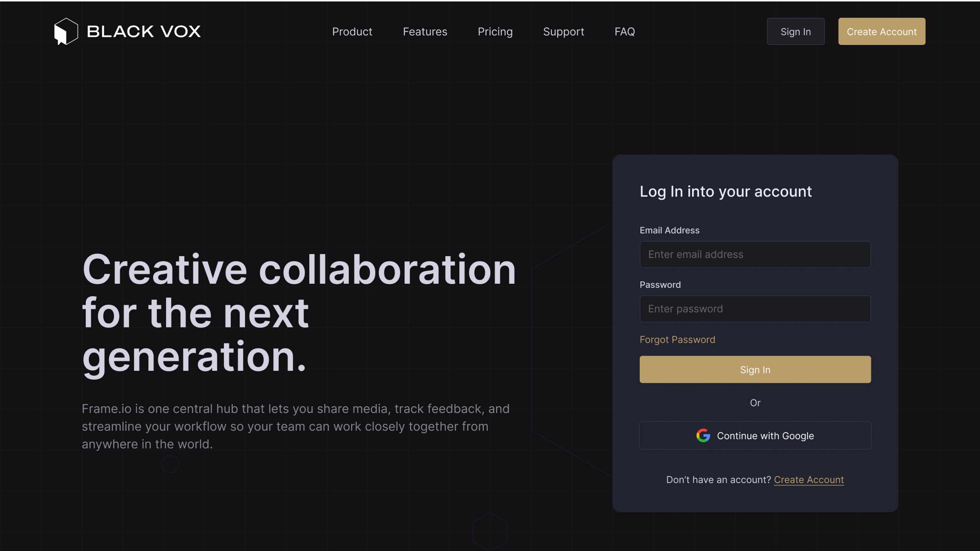Open the FAQ navigation item
Image resolution: width=980 pixels, height=551 pixels.
pyautogui.click(x=625, y=32)
